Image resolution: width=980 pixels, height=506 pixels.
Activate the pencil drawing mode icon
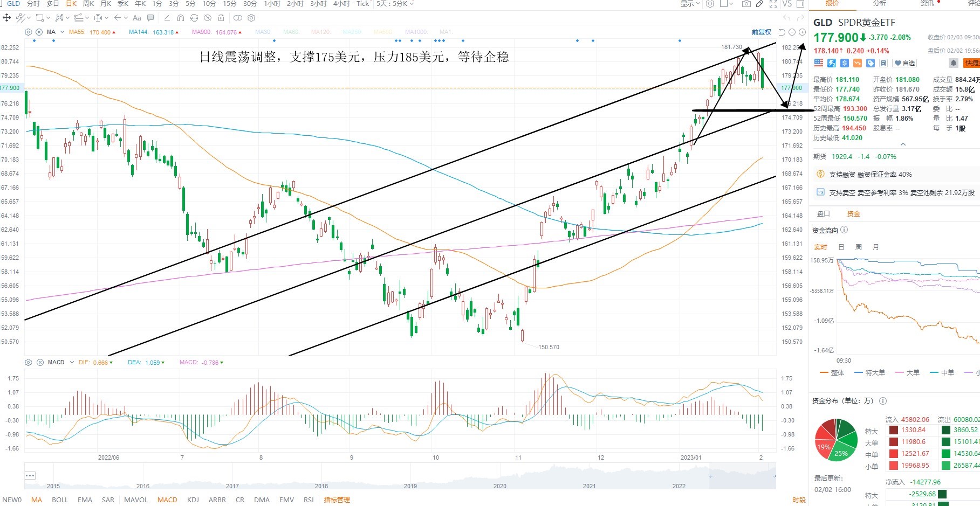pyautogui.click(x=759, y=4)
